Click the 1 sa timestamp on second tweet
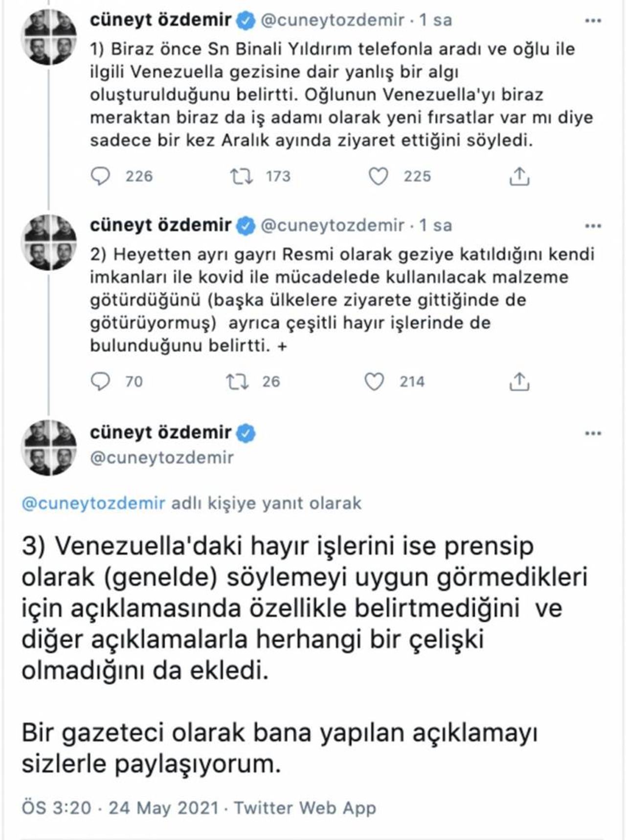The height and width of the screenshot is (840, 626). pos(435,226)
